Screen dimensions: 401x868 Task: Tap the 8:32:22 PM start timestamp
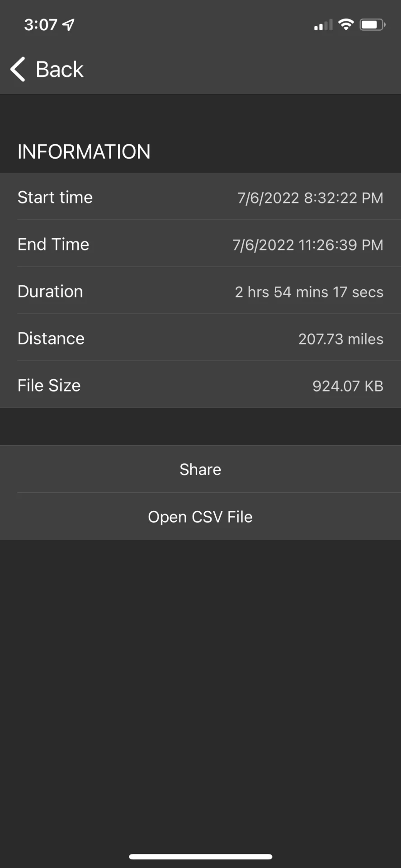(344, 198)
